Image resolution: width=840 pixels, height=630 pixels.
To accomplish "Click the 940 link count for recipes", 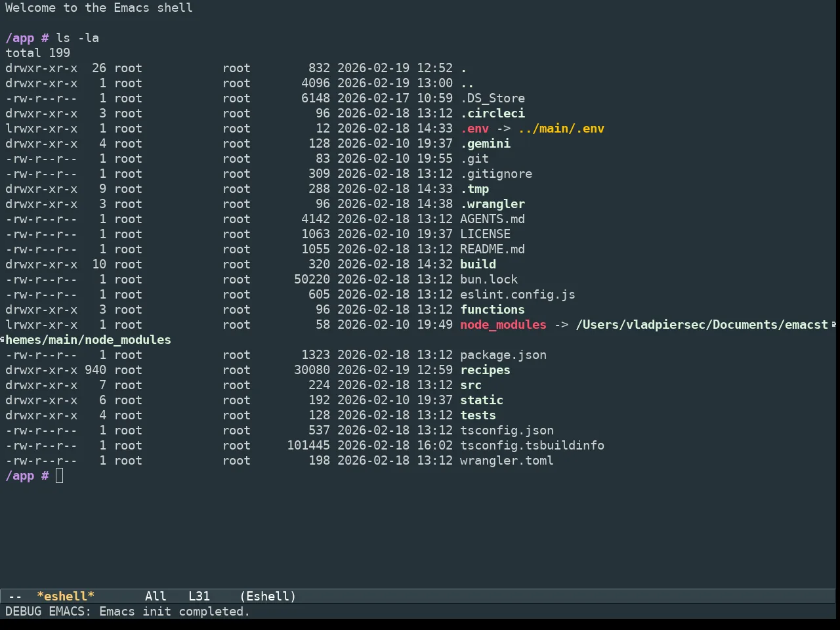I will (x=95, y=370).
